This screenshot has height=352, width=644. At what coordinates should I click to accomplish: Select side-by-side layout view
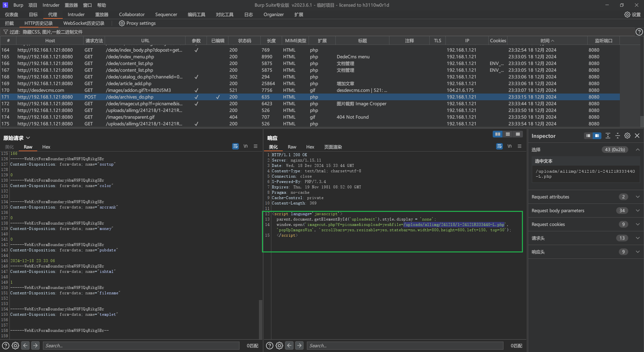click(x=498, y=134)
